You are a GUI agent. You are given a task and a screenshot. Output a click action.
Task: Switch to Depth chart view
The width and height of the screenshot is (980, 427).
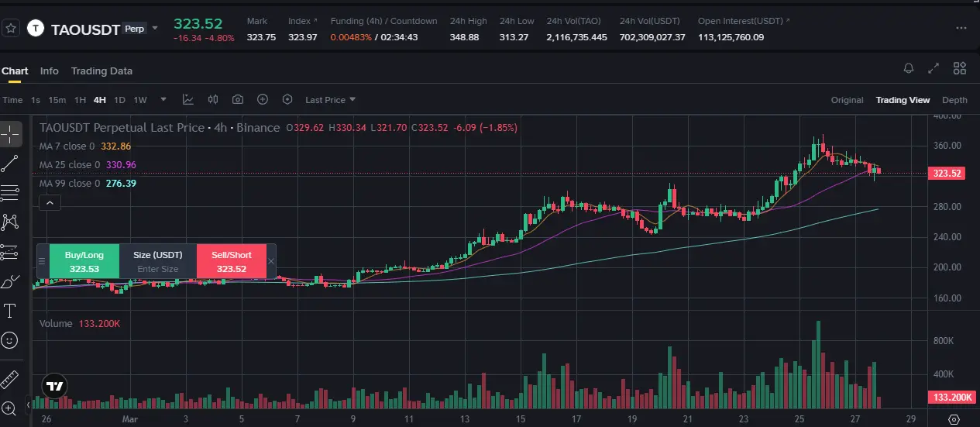(954, 100)
